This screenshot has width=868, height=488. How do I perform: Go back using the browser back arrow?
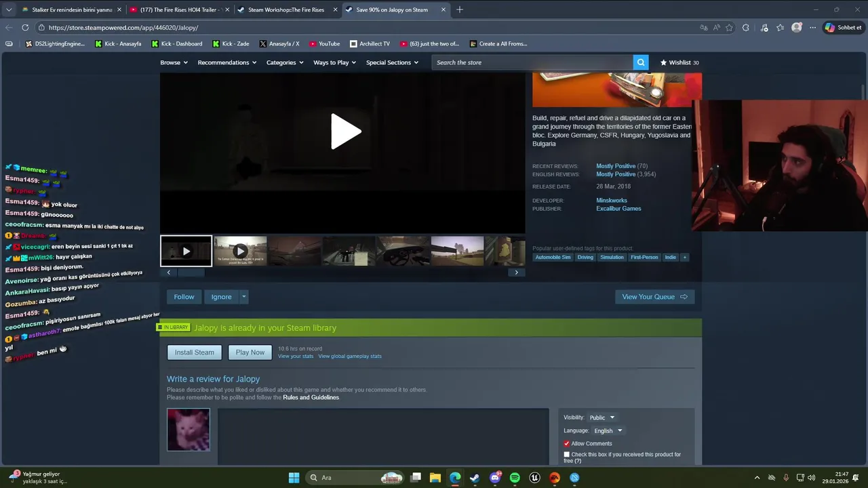(x=9, y=28)
